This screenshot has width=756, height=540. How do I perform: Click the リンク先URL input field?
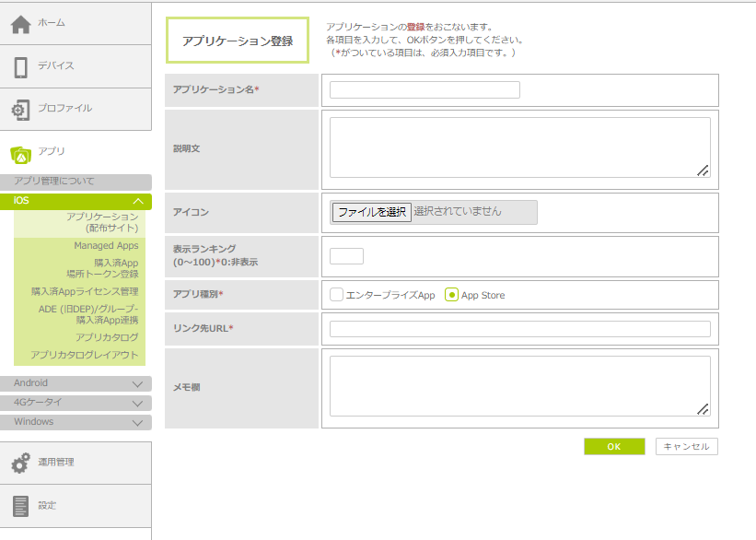[519, 329]
